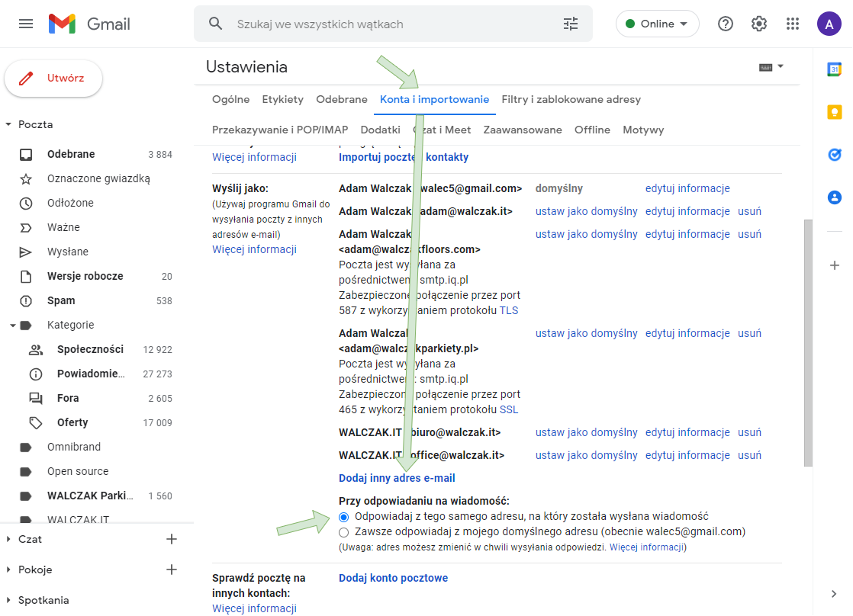Click the Odebrane inbox icon

pos(26,155)
